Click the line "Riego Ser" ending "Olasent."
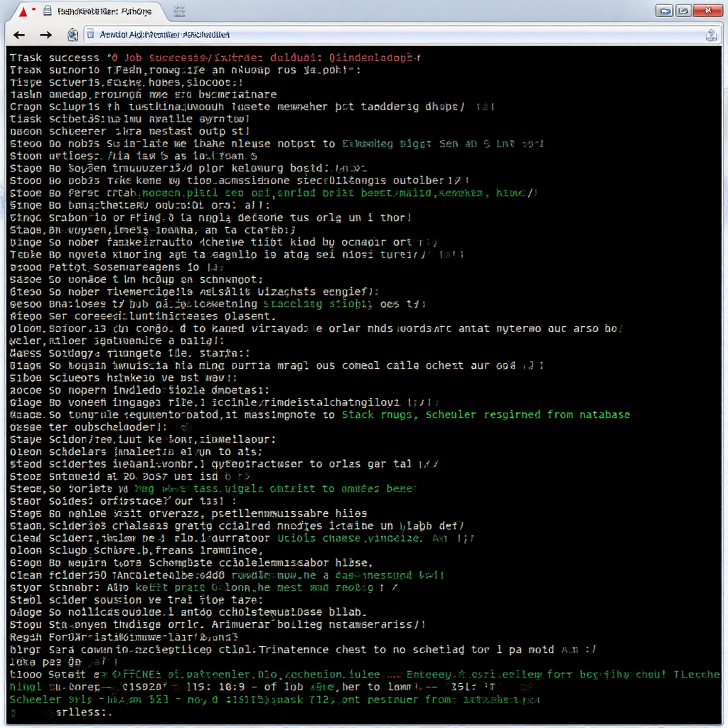The image size is (728, 728). coord(143,316)
